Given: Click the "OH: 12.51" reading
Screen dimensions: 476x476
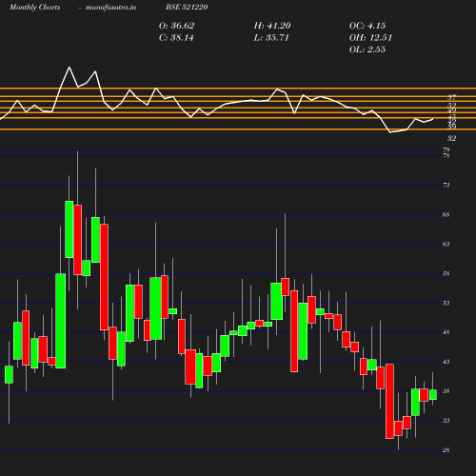Looking at the screenshot, I should tap(370, 38).
